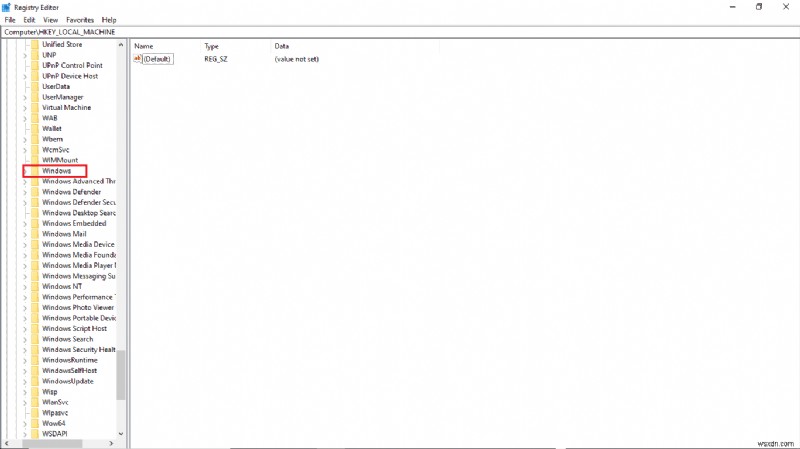800x449 pixels.
Task: Select the Windows Defender Security key
Action: [79, 202]
